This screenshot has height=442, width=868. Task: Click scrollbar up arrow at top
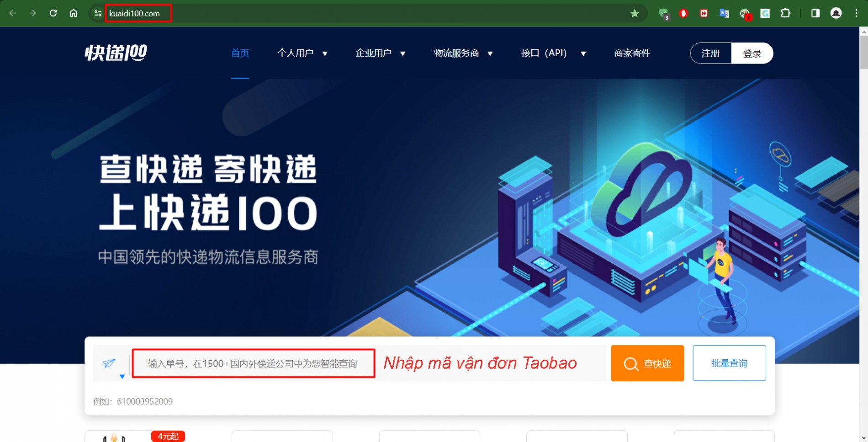tap(863, 32)
